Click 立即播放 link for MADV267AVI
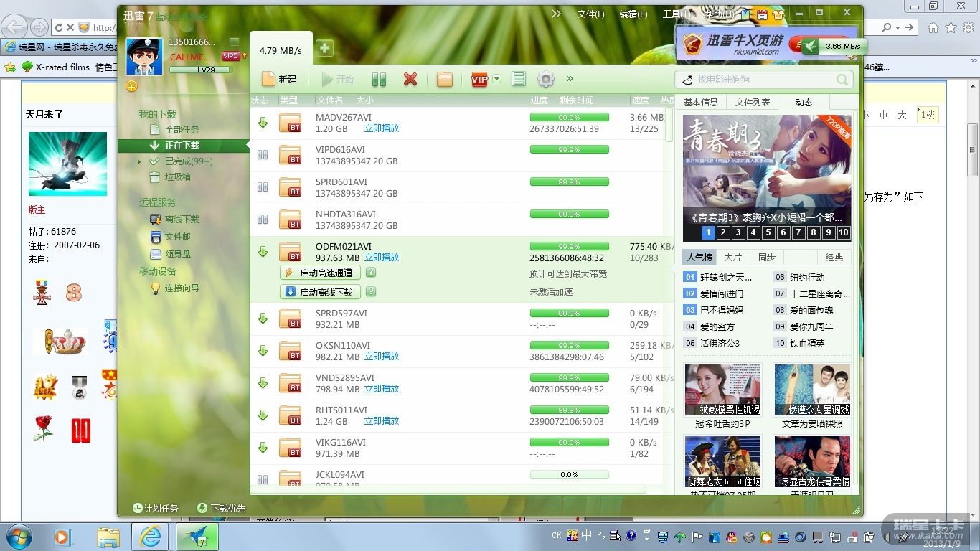This screenshot has height=551, width=980. coord(382,128)
